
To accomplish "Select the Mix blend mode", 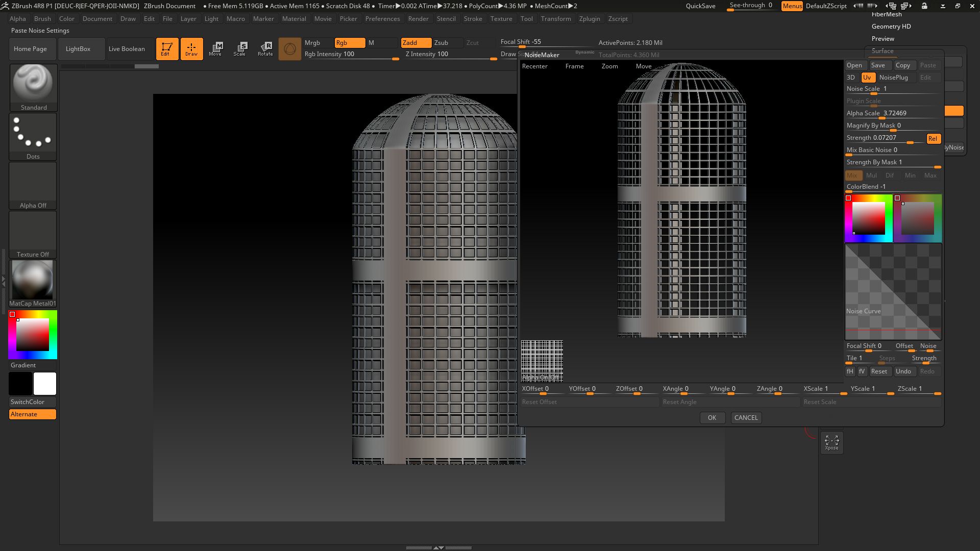I will coord(853,176).
